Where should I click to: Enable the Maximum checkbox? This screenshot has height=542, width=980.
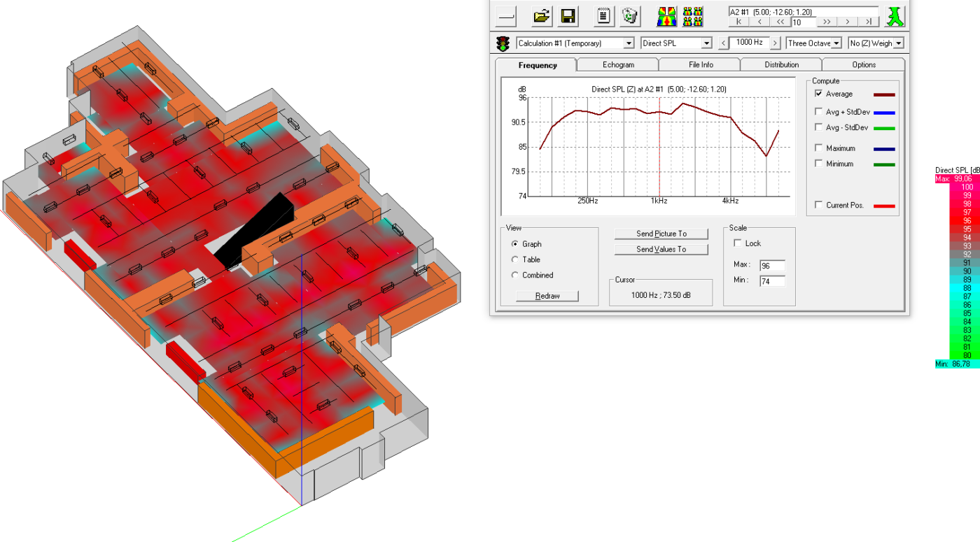point(819,148)
